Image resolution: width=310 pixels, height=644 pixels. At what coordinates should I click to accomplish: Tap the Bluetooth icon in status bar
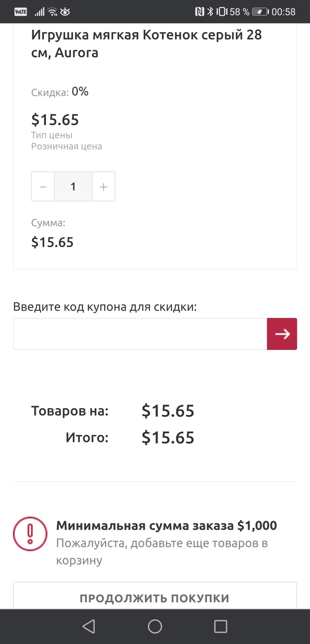click(210, 12)
